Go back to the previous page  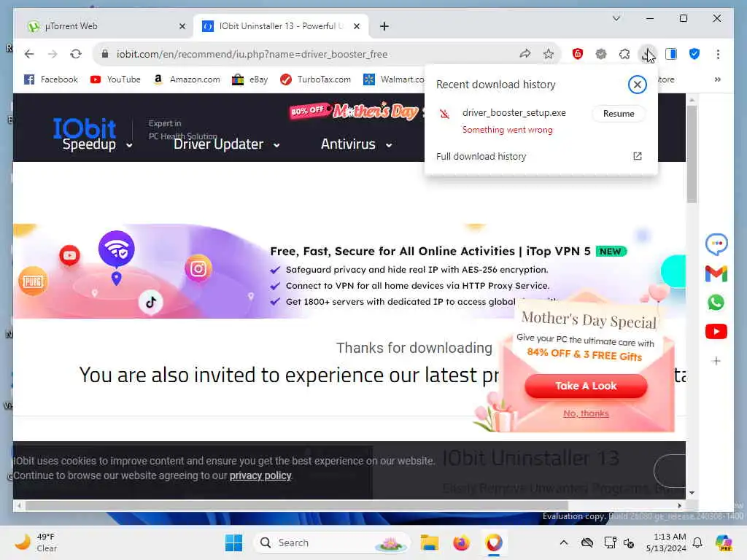coord(29,54)
